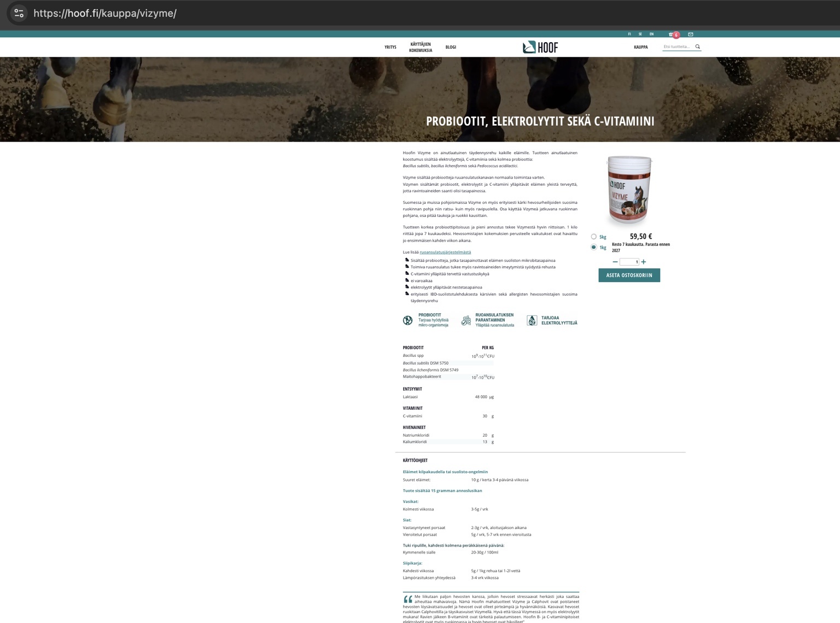Click the quantity input field
The height and width of the screenshot is (623, 840).
(x=629, y=262)
